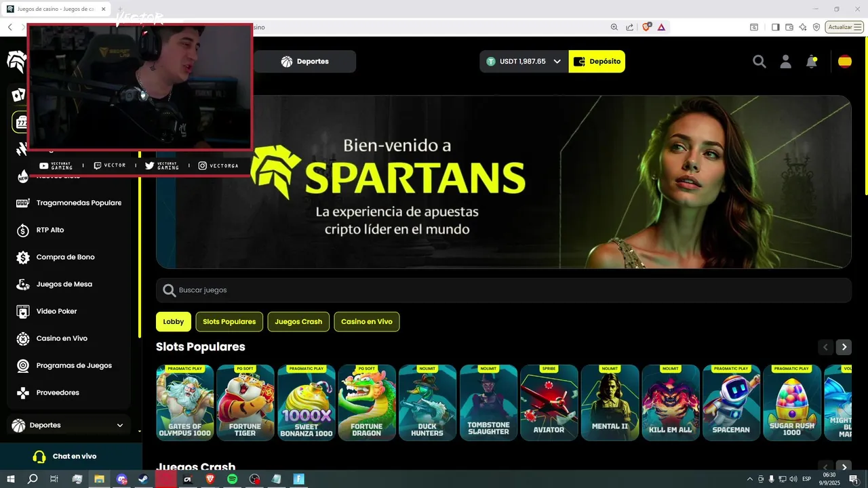Toggle browser sidebar panel icon
This screenshot has width=868, height=488.
(776, 27)
